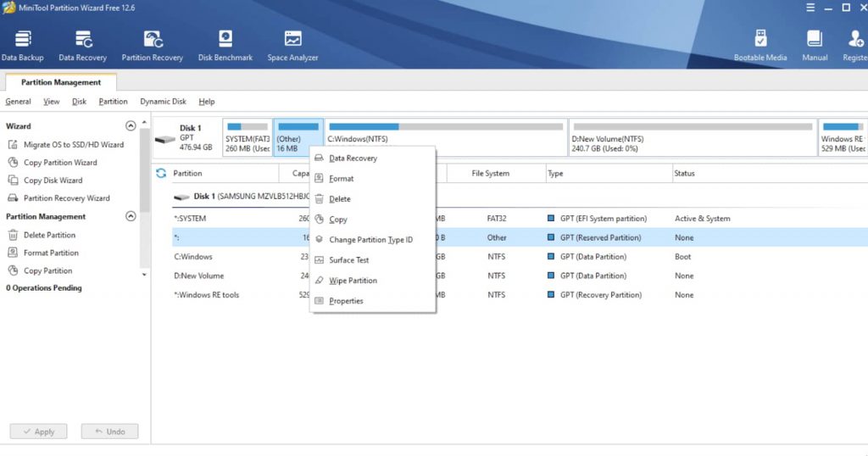Select the Windows RE disk map block

(843, 137)
